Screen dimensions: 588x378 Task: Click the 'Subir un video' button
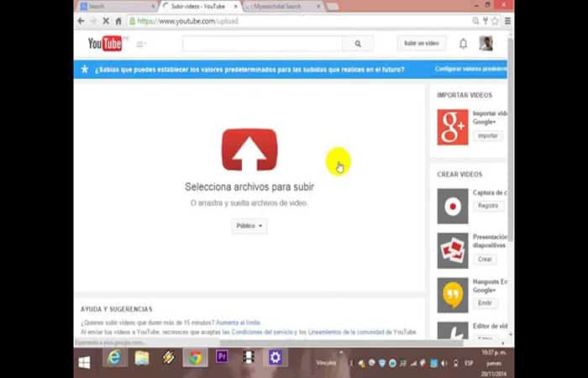[421, 44]
